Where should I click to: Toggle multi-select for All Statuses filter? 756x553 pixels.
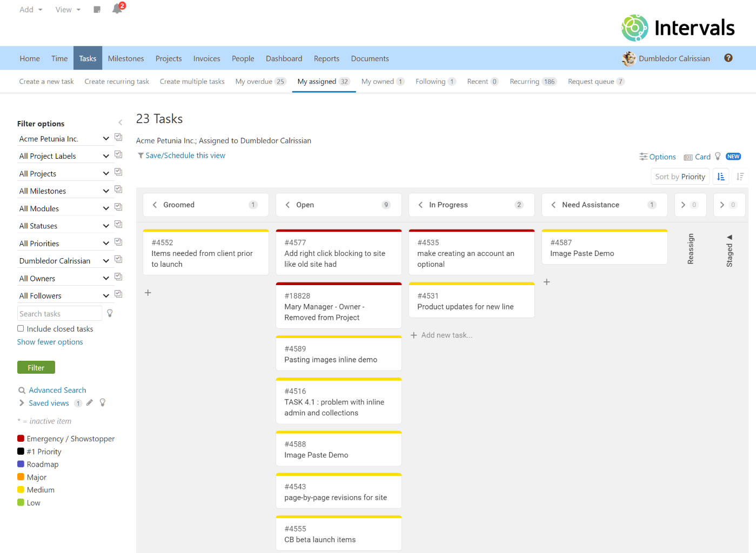tap(118, 225)
